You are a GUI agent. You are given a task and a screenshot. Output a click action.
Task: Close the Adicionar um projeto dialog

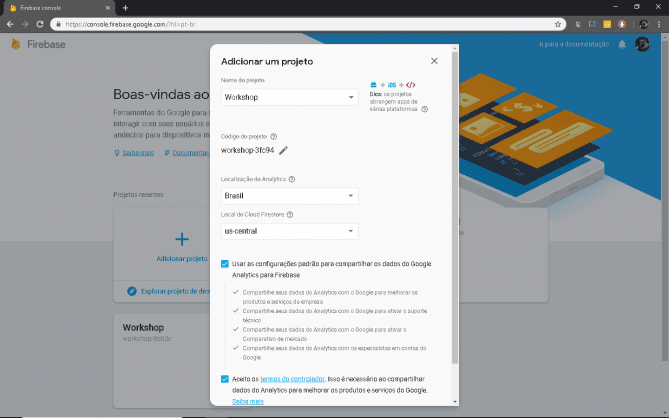click(x=434, y=61)
